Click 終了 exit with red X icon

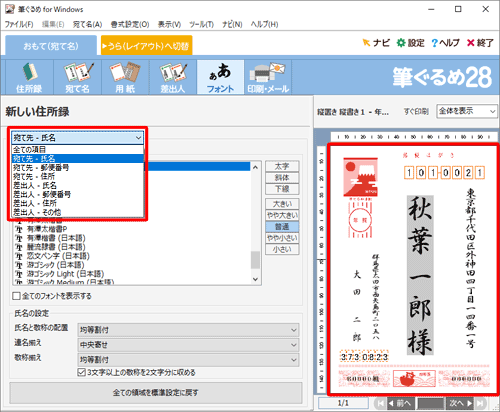(x=480, y=43)
